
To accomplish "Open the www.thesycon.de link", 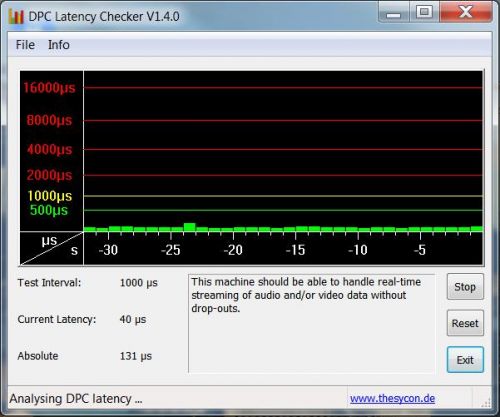I will [392, 398].
